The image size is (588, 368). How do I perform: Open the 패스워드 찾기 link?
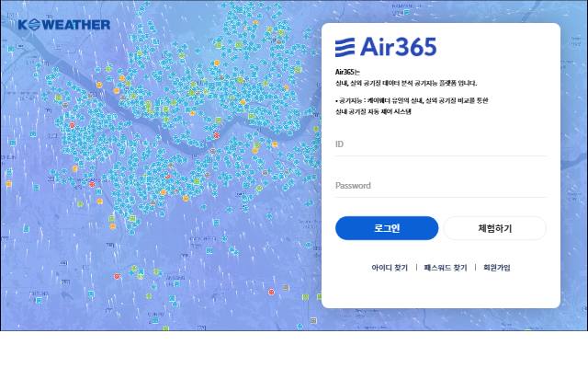tap(446, 268)
